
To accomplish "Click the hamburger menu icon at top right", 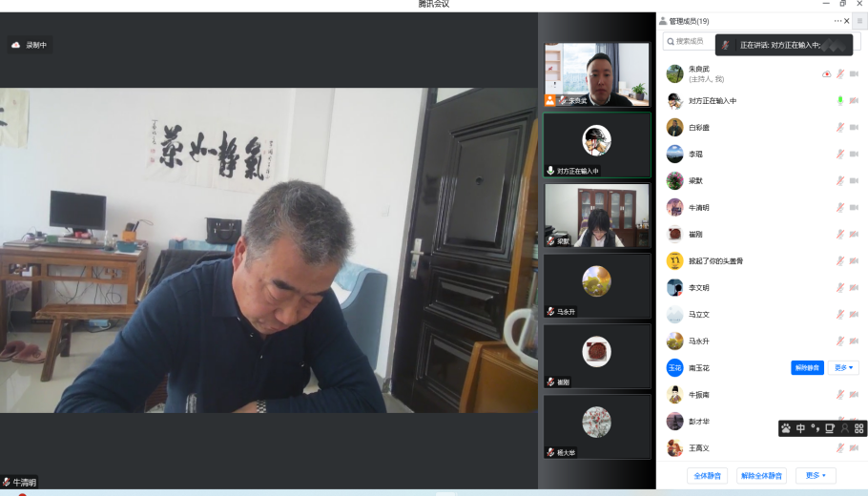I will (x=859, y=21).
